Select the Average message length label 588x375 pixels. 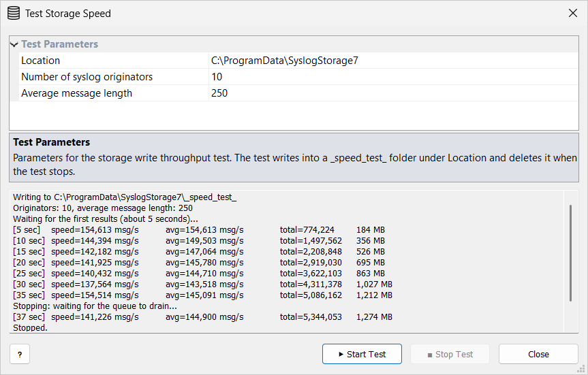tap(76, 93)
